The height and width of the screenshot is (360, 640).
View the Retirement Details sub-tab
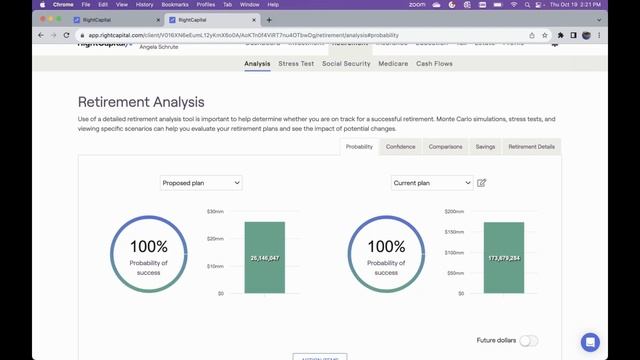click(x=531, y=147)
